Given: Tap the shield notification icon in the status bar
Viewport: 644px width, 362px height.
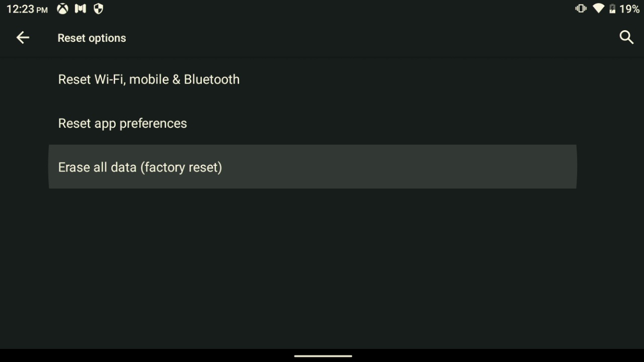Looking at the screenshot, I should [98, 8].
